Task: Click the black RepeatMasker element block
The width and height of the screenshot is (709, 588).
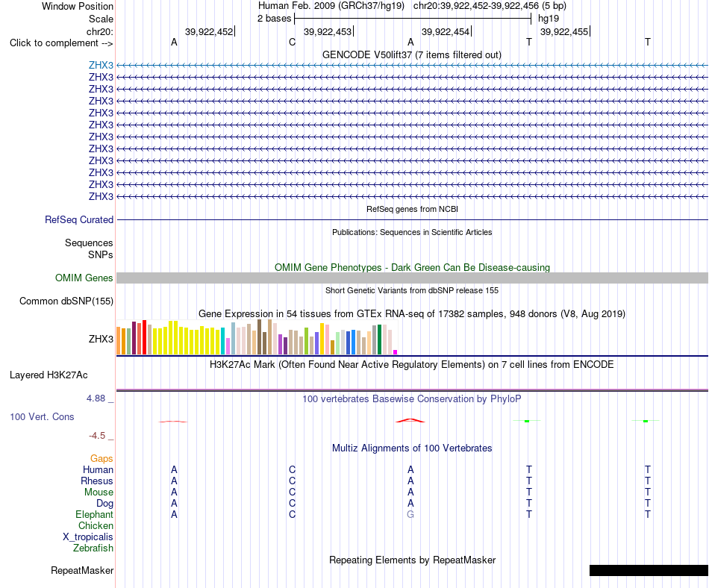Action: [x=649, y=570]
